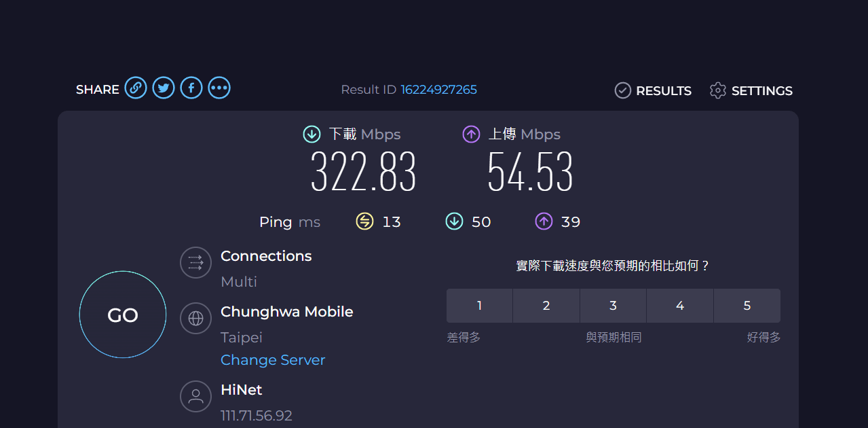Share the speedtest on Facebook
This screenshot has width=868, height=428.
coord(191,88)
